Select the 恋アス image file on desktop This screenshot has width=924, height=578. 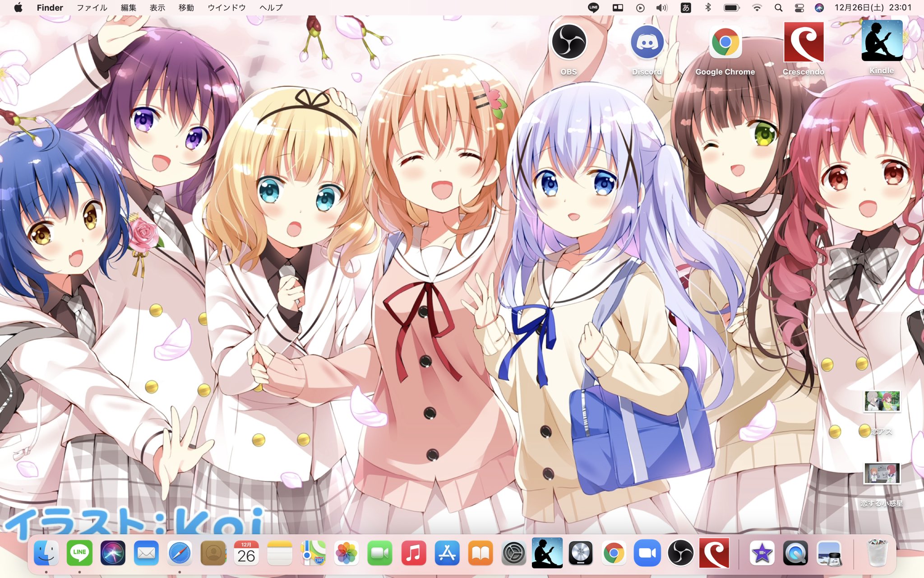882,401
